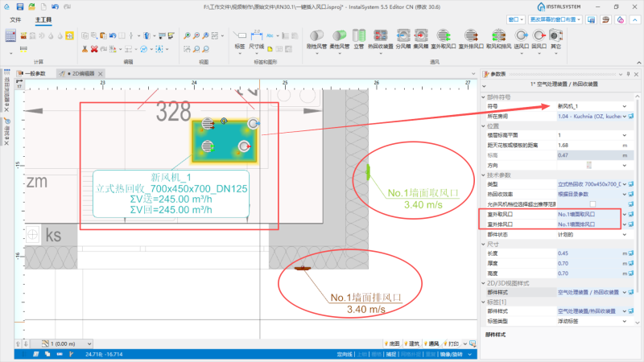Select the supply air terminal (送风口)

pos(521,39)
